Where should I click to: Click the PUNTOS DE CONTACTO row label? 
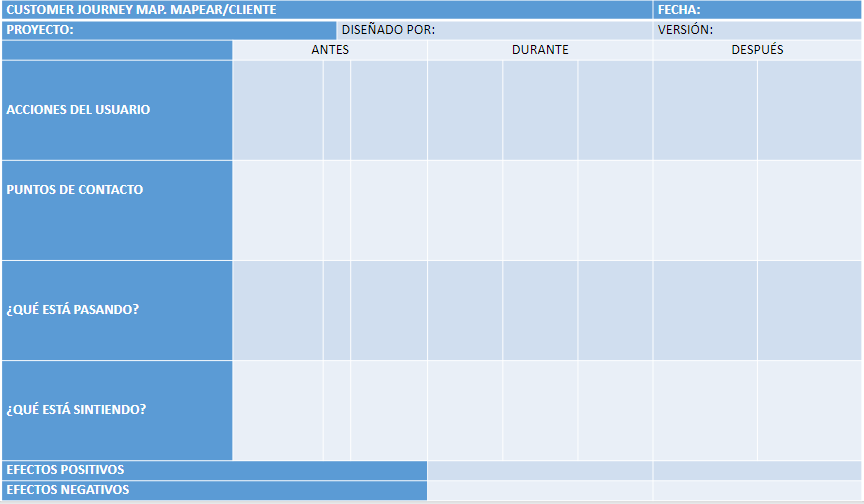click(x=117, y=210)
